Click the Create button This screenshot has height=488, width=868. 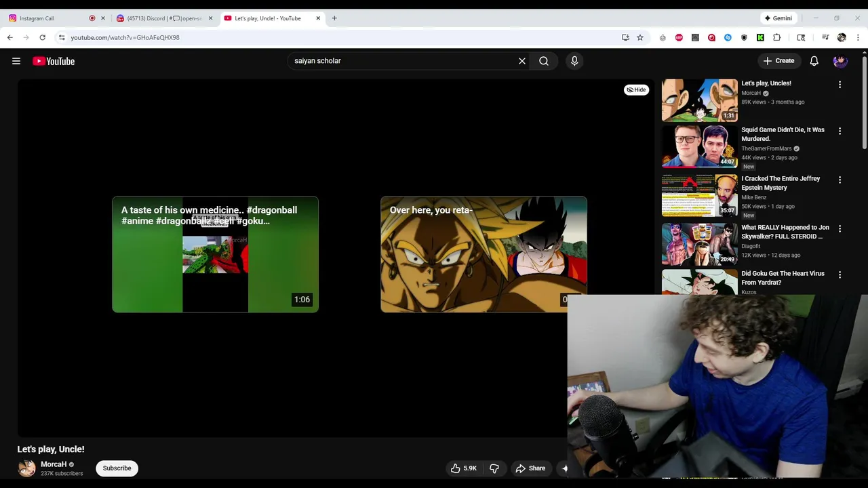778,61
